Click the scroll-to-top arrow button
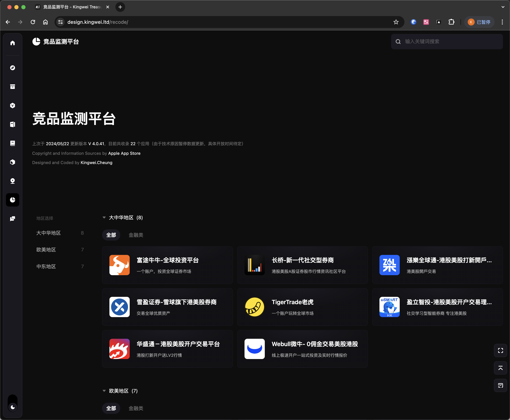 click(500, 368)
